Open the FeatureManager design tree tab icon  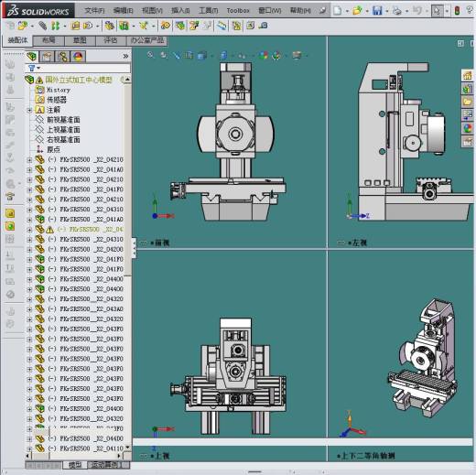click(32, 57)
